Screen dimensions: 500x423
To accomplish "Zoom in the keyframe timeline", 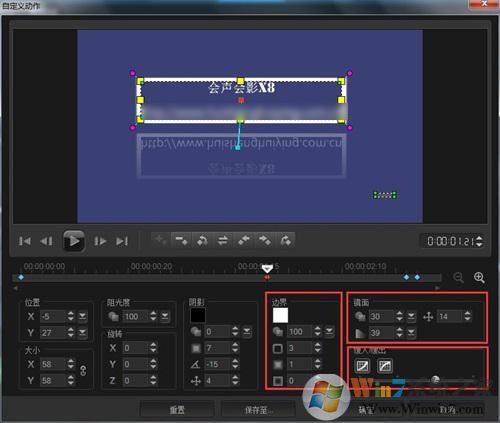I will [479, 277].
